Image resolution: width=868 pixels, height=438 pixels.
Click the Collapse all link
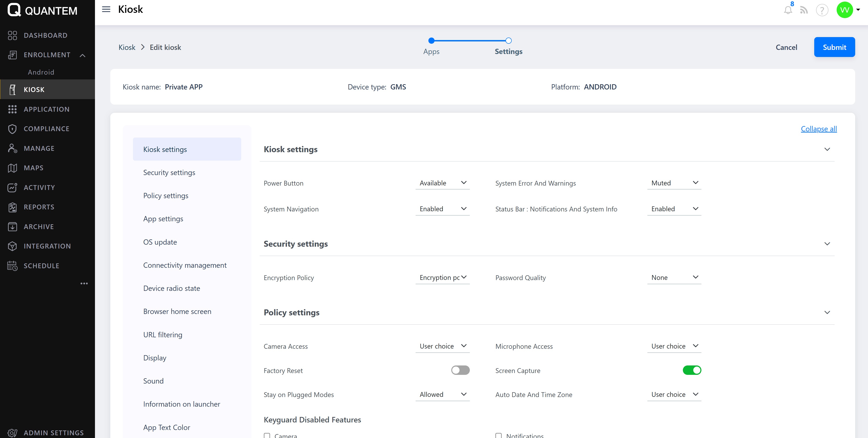click(x=819, y=129)
